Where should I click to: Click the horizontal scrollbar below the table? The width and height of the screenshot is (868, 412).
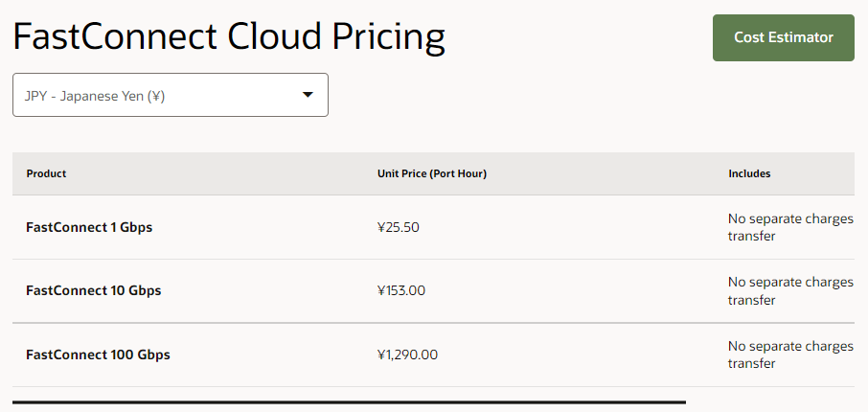(x=349, y=402)
